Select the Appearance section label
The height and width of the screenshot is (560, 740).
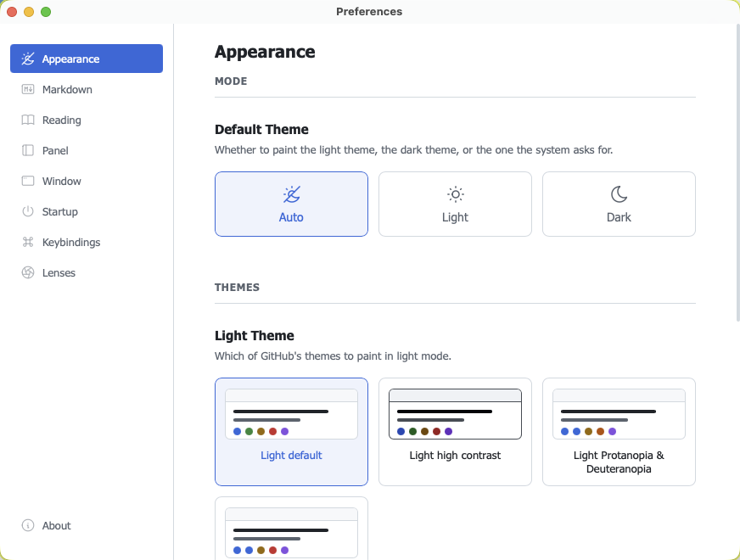(x=70, y=59)
